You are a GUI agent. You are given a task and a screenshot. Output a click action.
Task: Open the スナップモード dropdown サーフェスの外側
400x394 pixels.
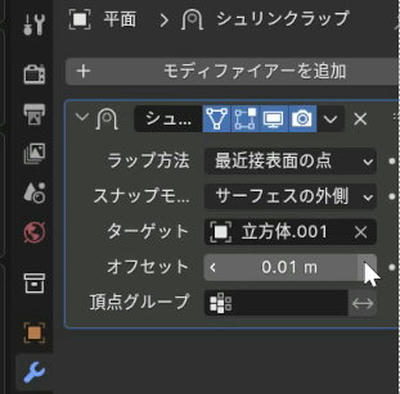[x=290, y=197]
